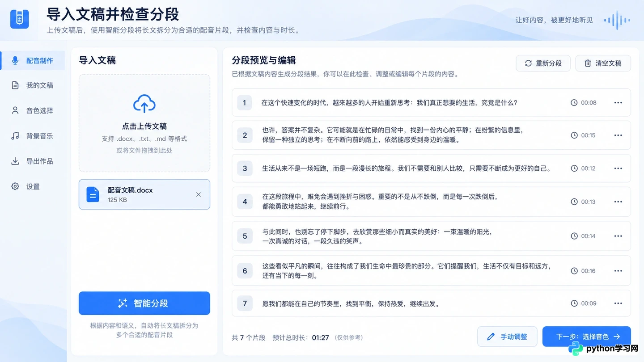Click the clock icon beside 00:08

574,103
